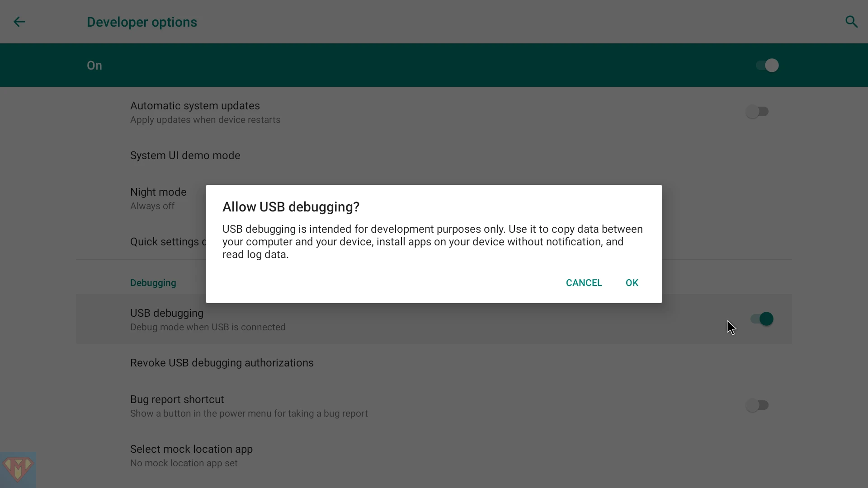Click 'Show a button in the power menu' text
Image resolution: width=868 pixels, height=488 pixels.
click(x=249, y=413)
